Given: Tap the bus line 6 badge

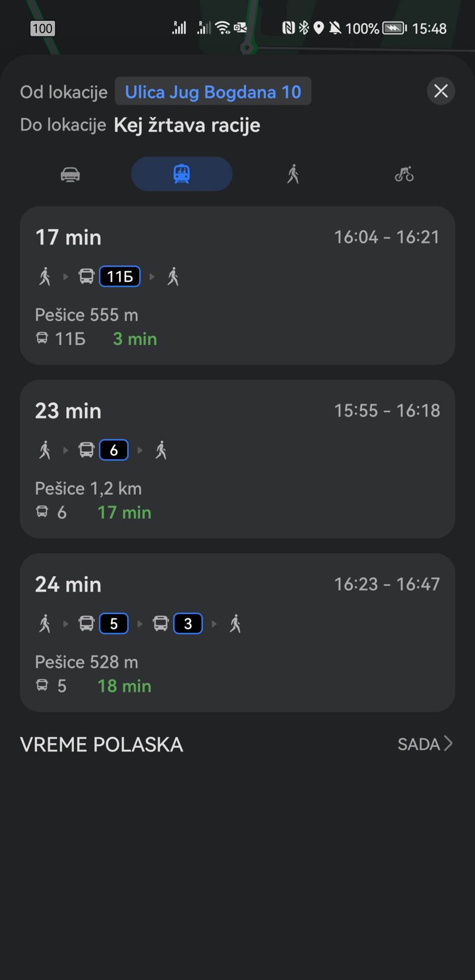Looking at the screenshot, I should pyautogui.click(x=114, y=450).
